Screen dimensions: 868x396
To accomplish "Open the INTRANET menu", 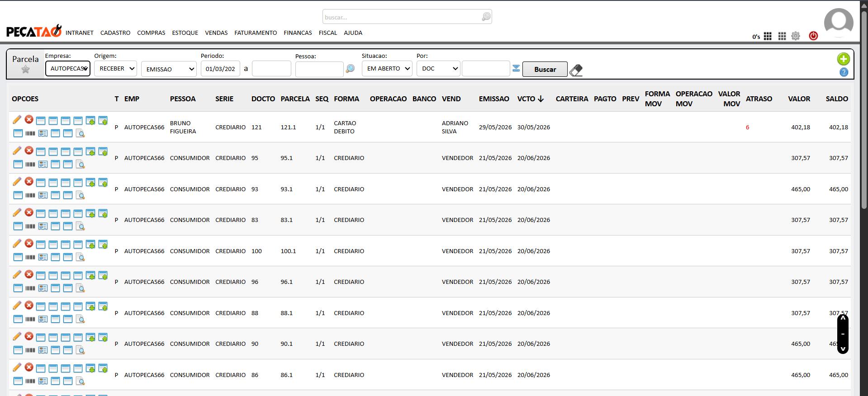I will (x=80, y=33).
